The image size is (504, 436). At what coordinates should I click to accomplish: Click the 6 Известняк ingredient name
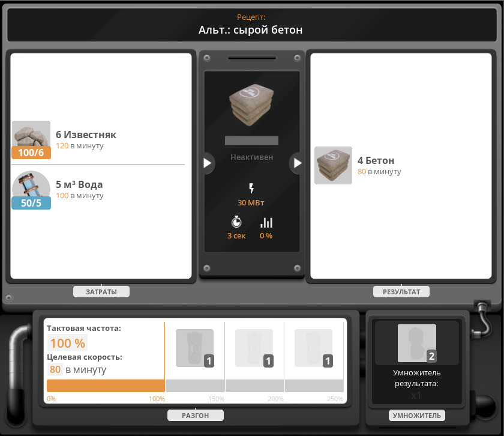coord(86,135)
